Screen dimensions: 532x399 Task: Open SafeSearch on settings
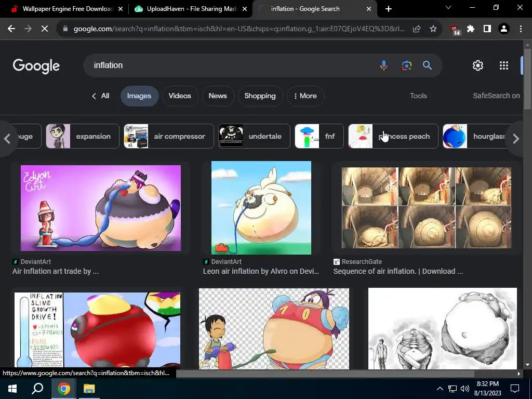(x=496, y=96)
